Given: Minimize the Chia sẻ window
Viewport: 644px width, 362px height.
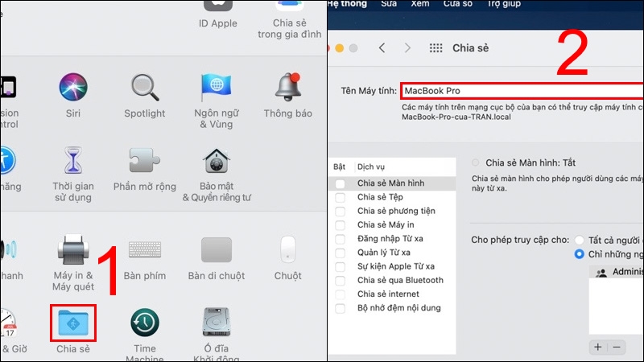Looking at the screenshot, I should tap(339, 48).
